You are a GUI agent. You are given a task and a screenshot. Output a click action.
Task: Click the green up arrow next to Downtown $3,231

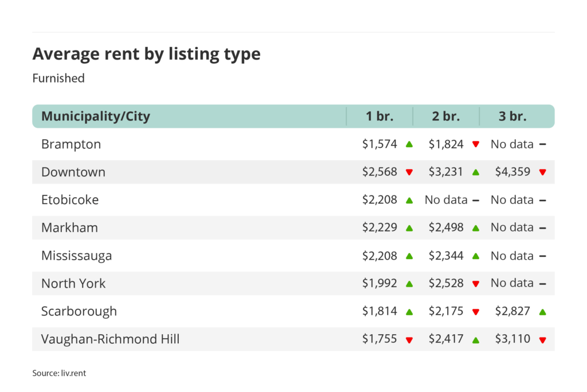[476, 172]
